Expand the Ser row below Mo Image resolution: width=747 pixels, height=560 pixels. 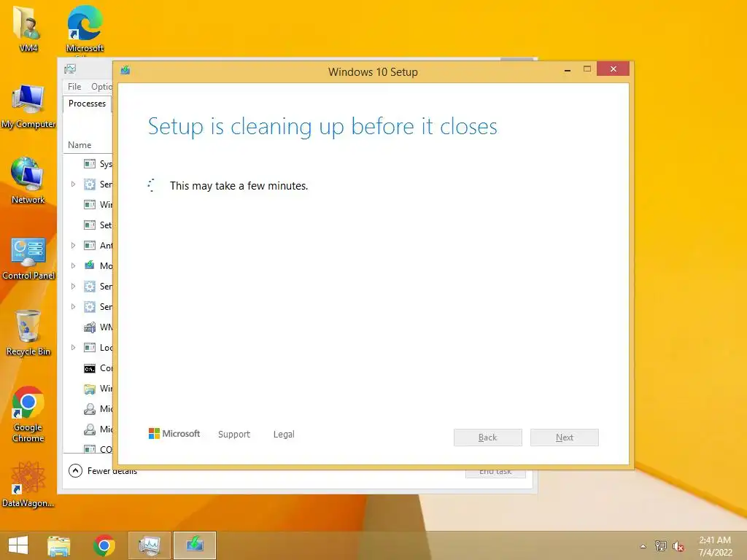pyautogui.click(x=74, y=287)
